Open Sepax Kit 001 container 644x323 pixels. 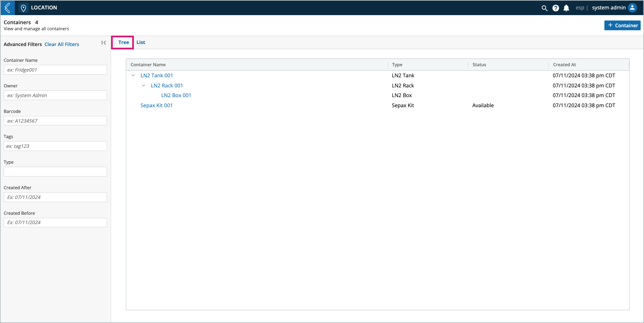156,106
